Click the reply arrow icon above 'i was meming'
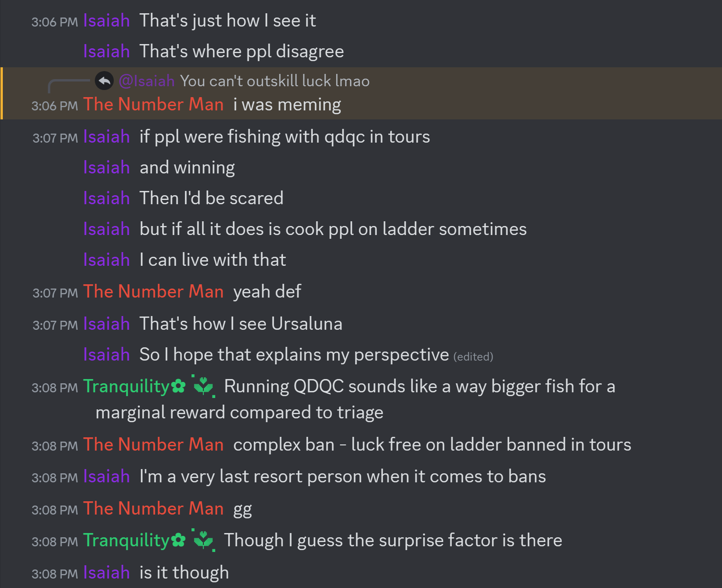 [104, 81]
